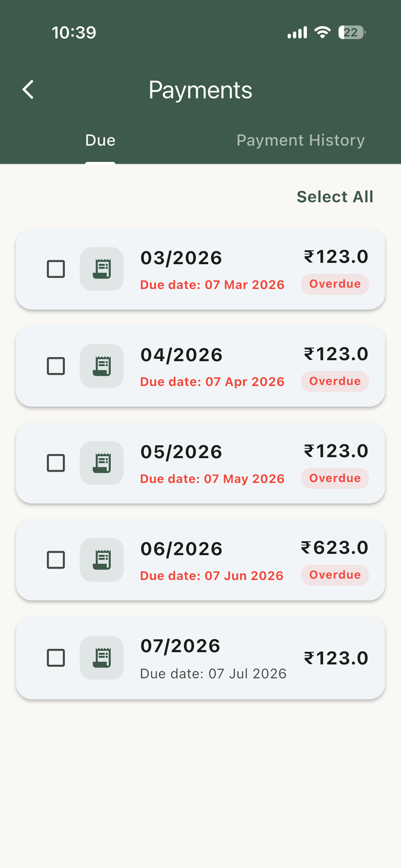This screenshot has height=868, width=401.
Task: Tap the receipt icon for 04/2026 bill
Action: pyautogui.click(x=102, y=366)
